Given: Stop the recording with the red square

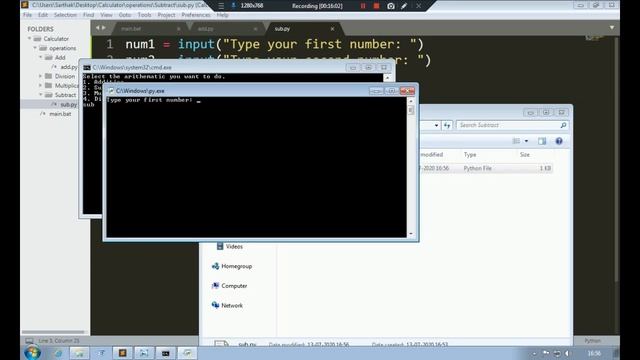Looking at the screenshot, I should 377,6.
